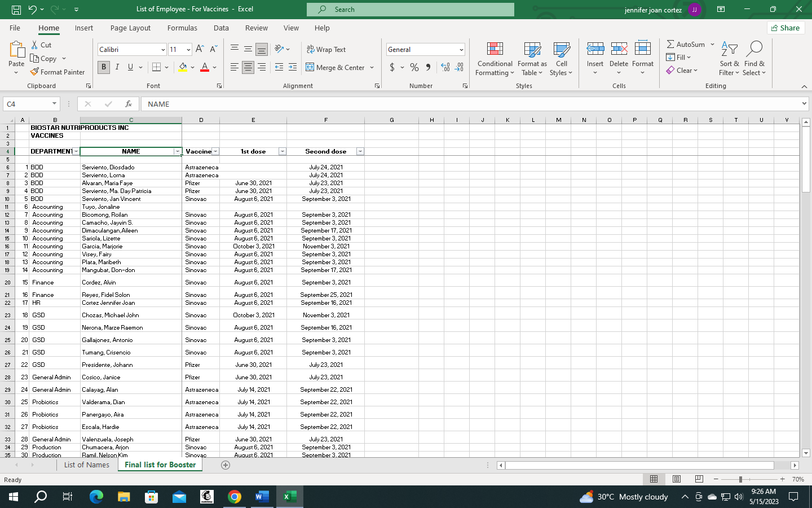Click the Borders icon
The image size is (812, 508).
(x=157, y=67)
